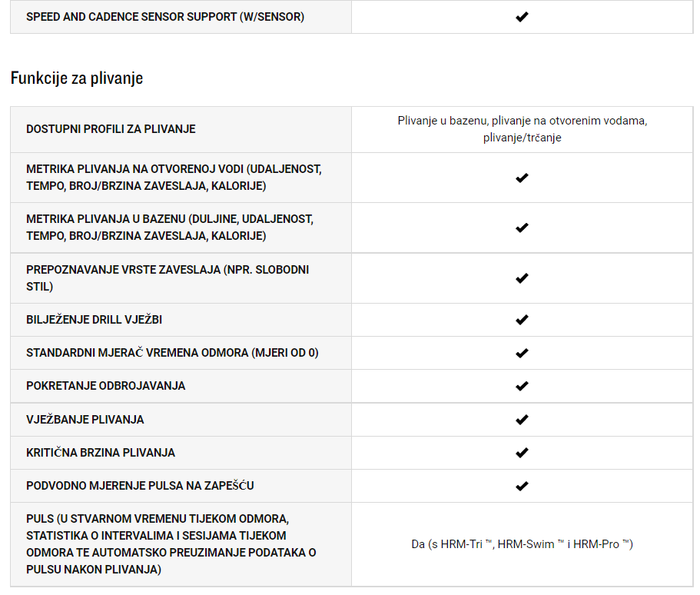
Task: Click the Vježbanje plivanja row label
Action: (85, 420)
